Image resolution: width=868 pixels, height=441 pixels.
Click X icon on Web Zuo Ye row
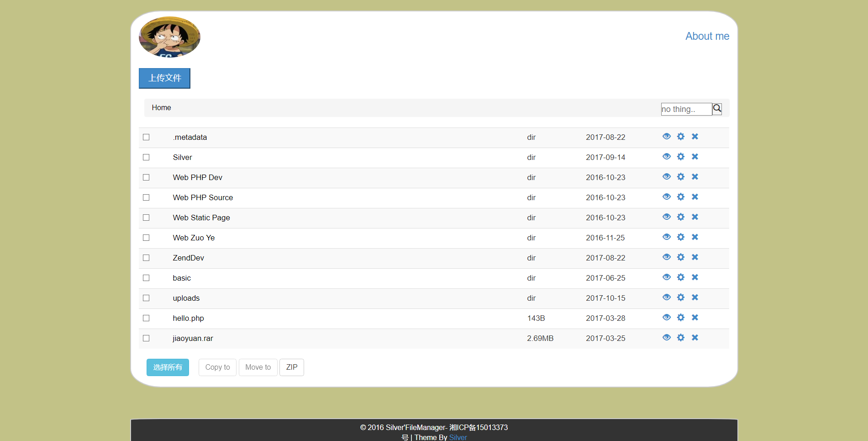695,237
